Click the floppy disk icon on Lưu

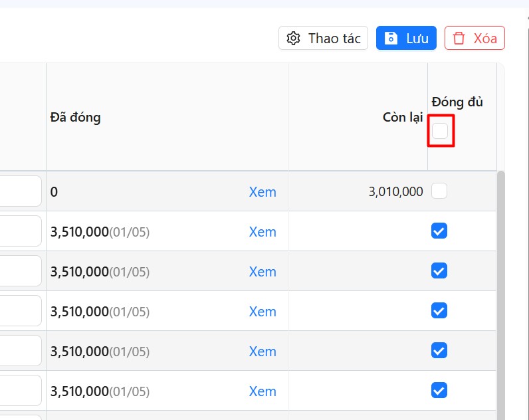(x=391, y=39)
